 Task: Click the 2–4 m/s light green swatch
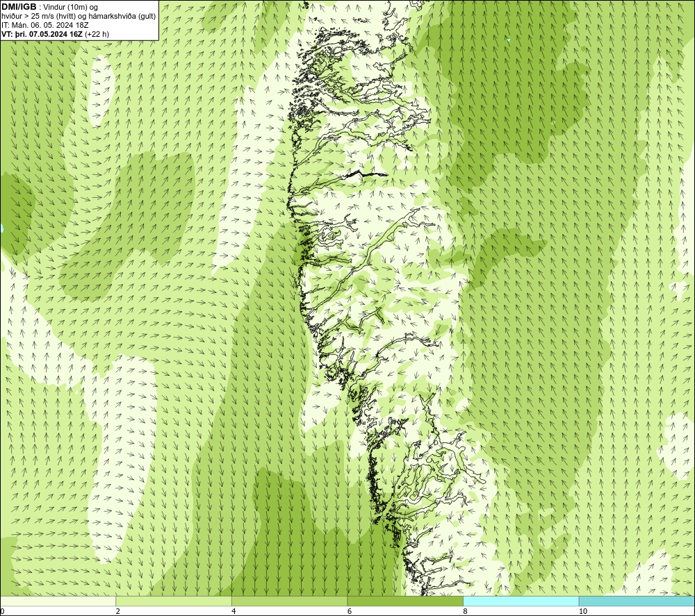coord(174,601)
